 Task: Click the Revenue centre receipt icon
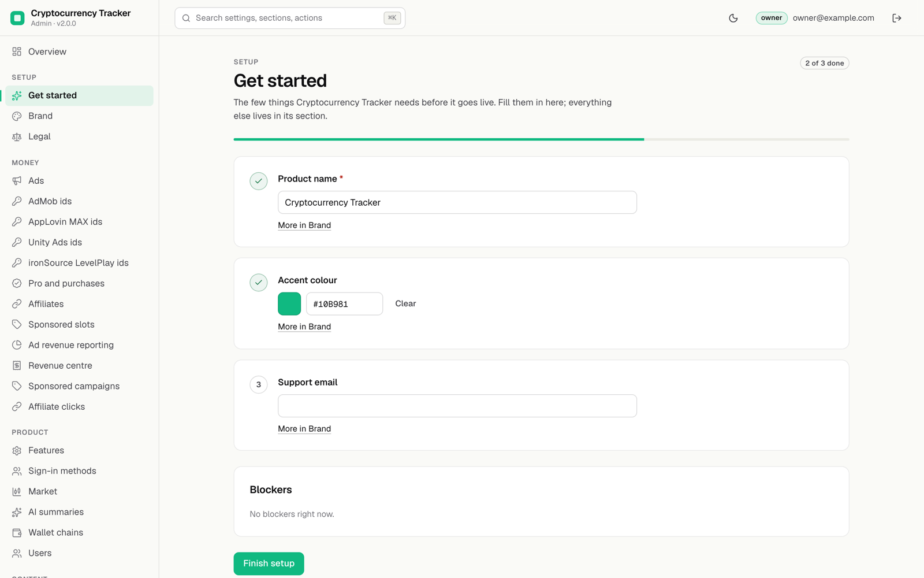pyautogui.click(x=17, y=365)
